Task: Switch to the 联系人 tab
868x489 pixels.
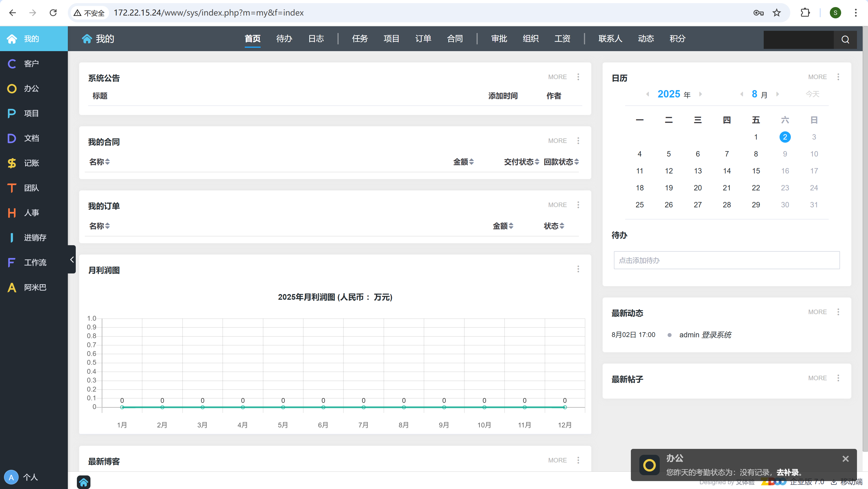Action: 610,39
